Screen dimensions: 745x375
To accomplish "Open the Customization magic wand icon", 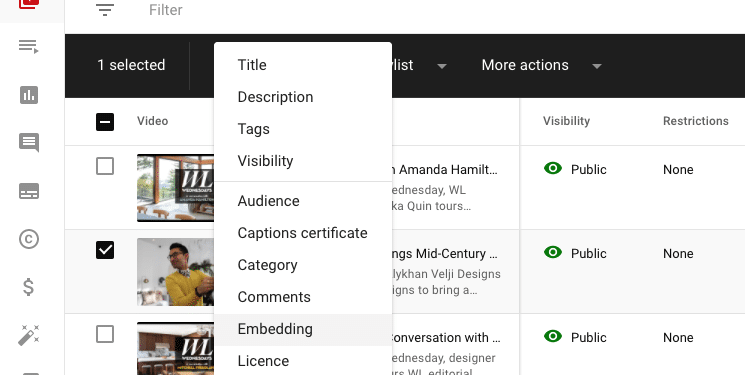I will pos(29,335).
